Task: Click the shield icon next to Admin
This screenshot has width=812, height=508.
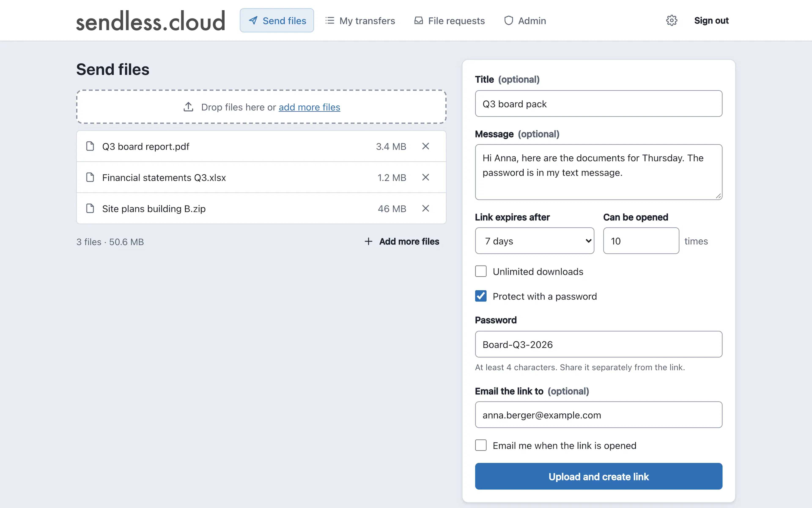Action: (509, 21)
